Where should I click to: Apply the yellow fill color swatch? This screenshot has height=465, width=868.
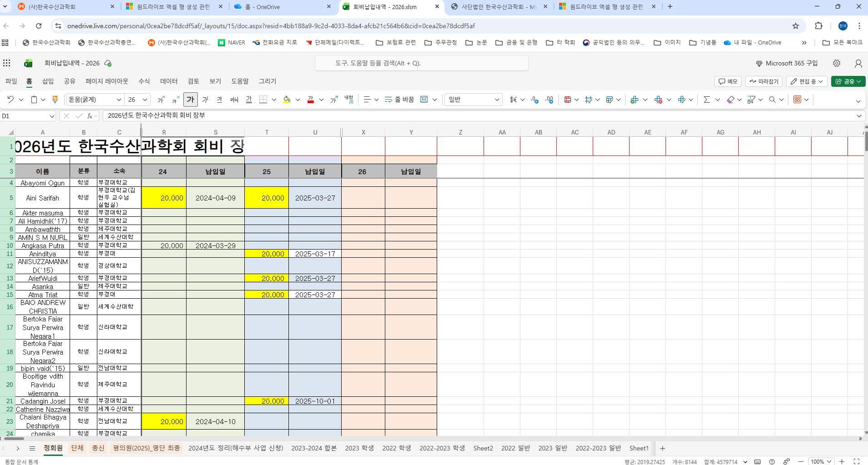tap(287, 100)
